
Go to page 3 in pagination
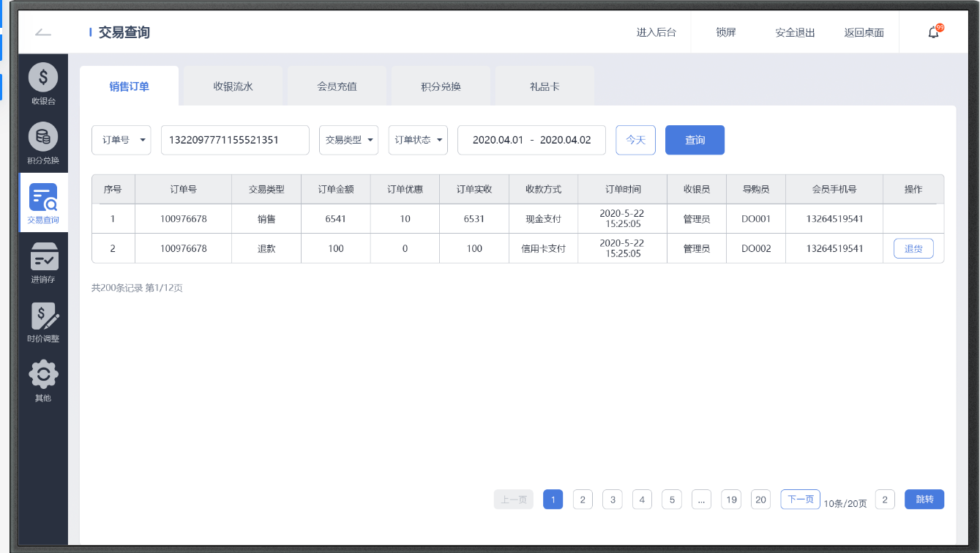click(612, 500)
